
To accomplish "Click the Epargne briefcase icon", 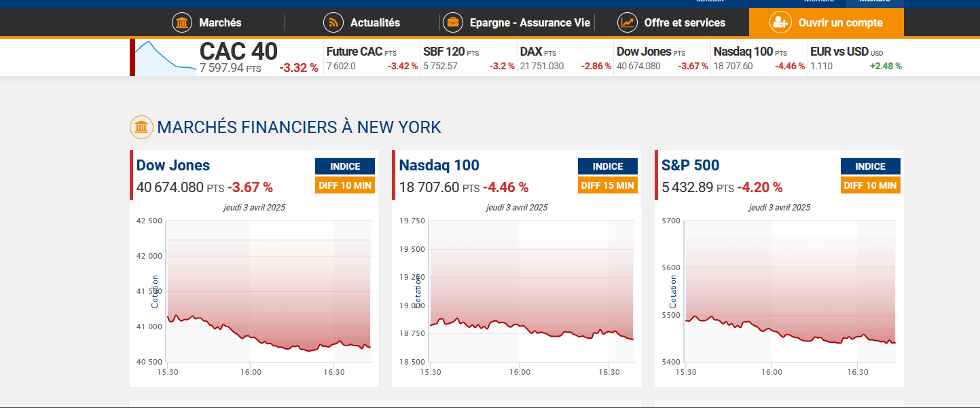I will pyautogui.click(x=452, y=22).
